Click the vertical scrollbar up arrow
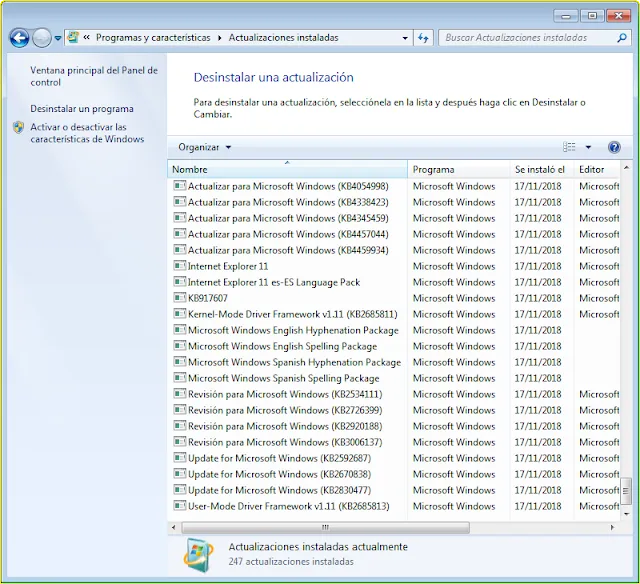 626,168
